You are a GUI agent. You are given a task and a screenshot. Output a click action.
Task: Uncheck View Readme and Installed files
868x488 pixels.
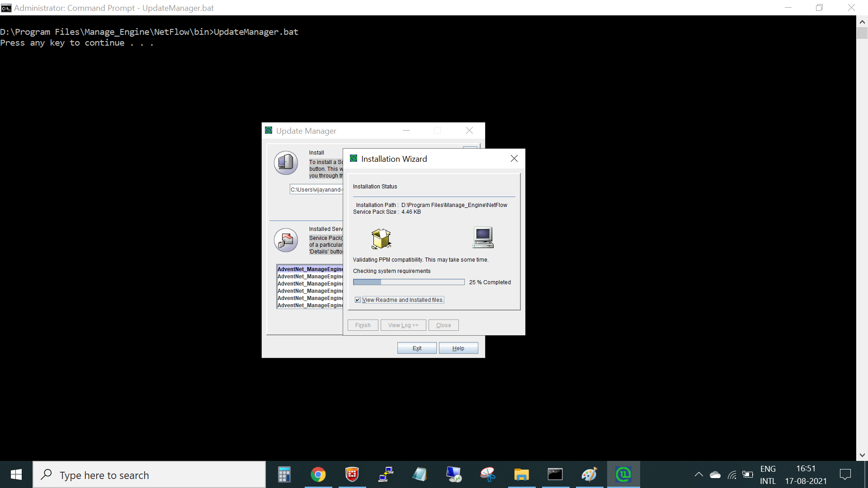(x=358, y=300)
